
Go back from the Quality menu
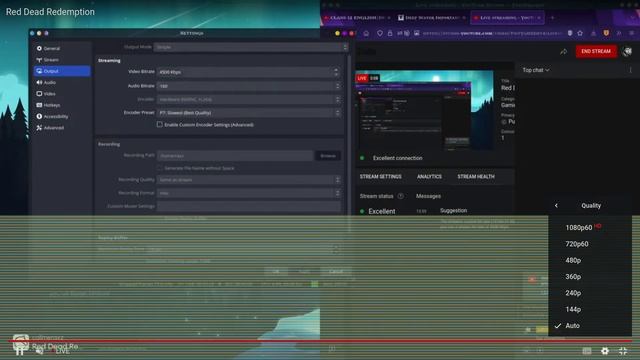point(556,205)
